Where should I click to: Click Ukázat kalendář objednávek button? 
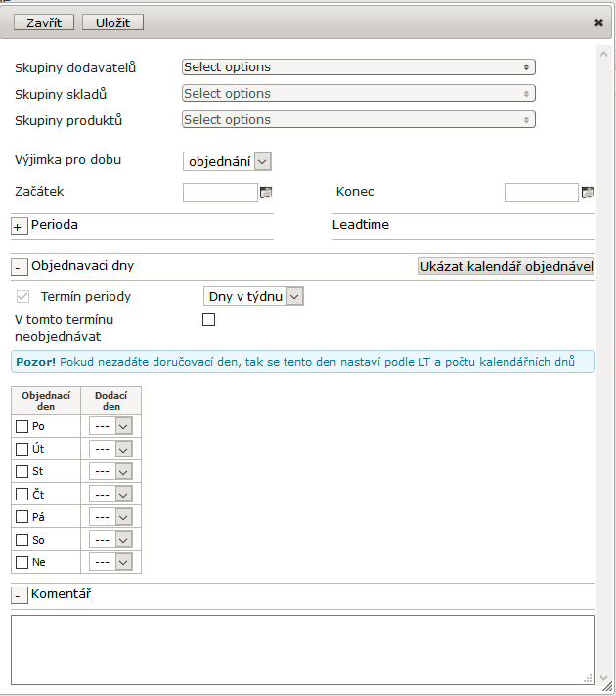[x=506, y=267]
